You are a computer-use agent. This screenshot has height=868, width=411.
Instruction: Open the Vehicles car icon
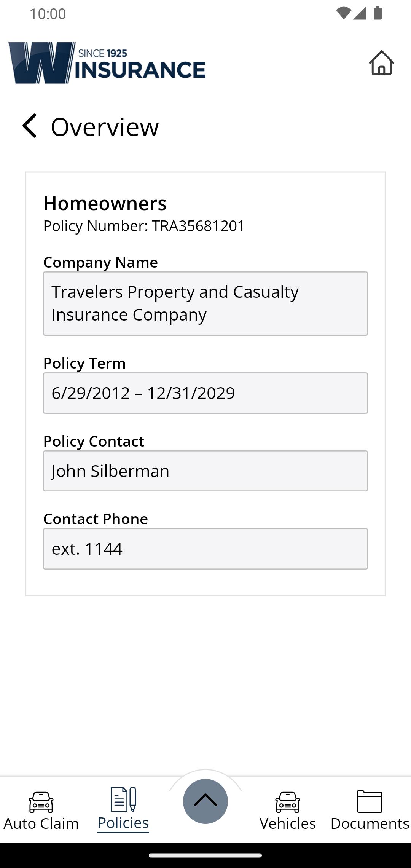[288, 802]
